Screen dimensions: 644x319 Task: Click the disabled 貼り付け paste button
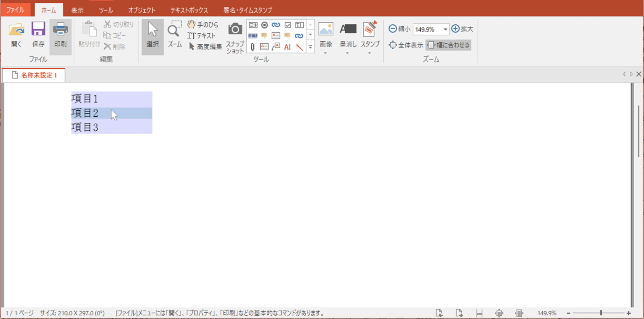click(x=90, y=35)
